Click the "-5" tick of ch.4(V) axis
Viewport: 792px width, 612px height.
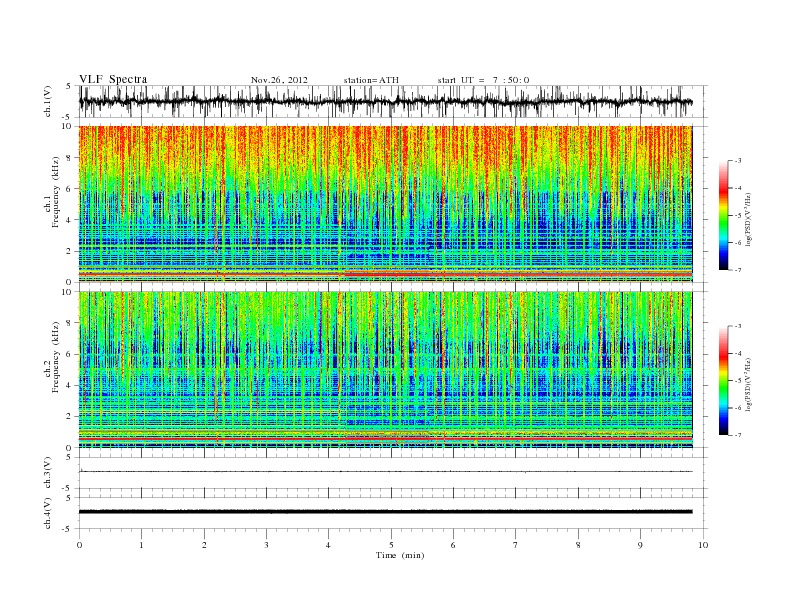tap(68, 529)
